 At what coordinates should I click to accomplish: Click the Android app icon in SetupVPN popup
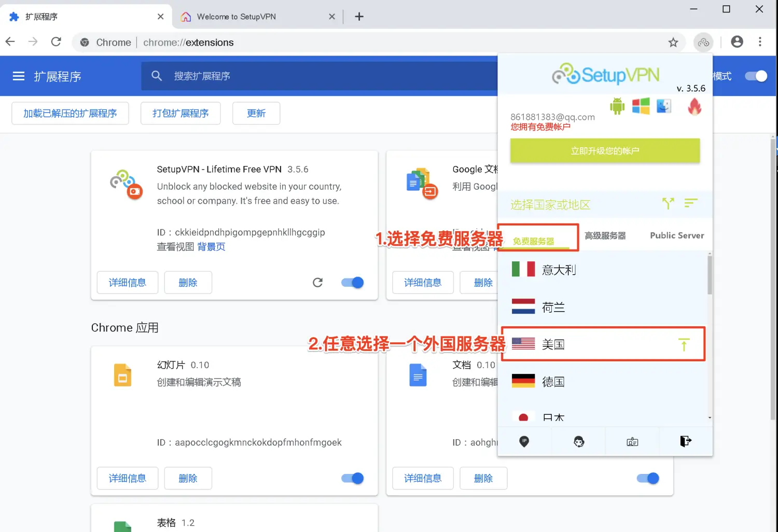[617, 106]
